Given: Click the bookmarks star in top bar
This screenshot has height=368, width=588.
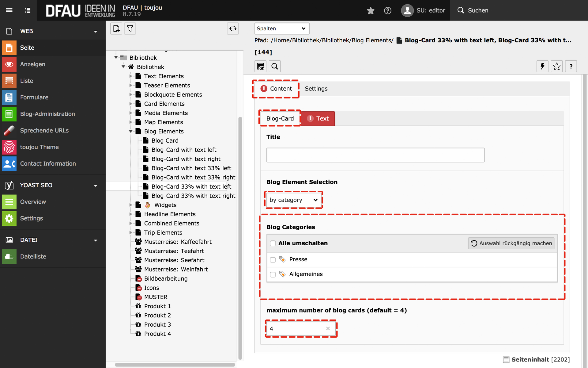Looking at the screenshot, I should (371, 10).
